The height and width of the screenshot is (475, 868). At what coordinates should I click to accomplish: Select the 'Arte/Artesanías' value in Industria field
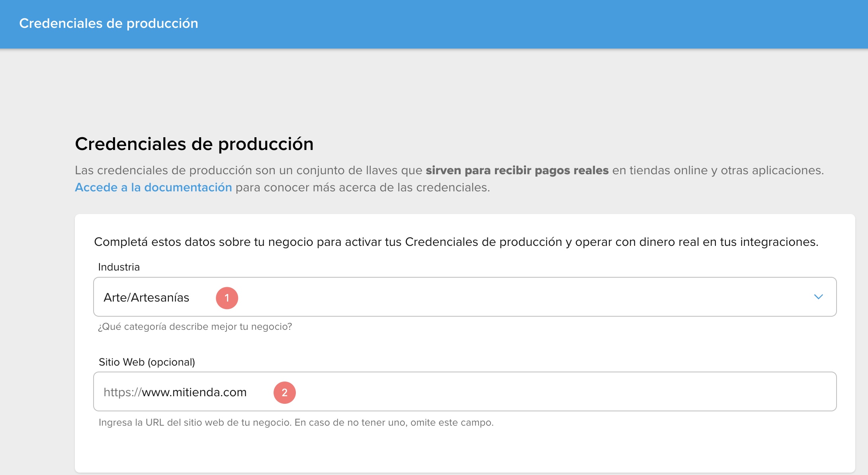[x=147, y=298]
